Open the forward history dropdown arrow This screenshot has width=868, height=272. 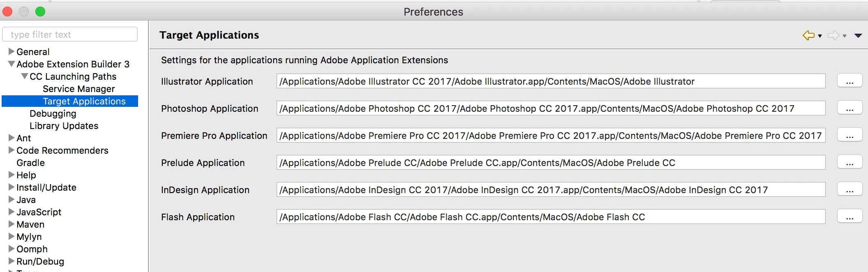[845, 36]
